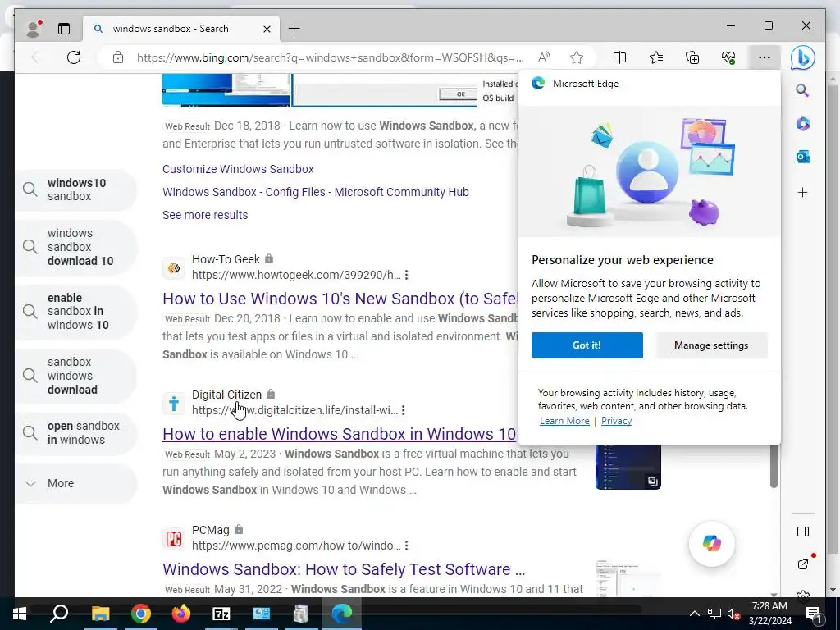Open taskbar Search

[x=59, y=614]
